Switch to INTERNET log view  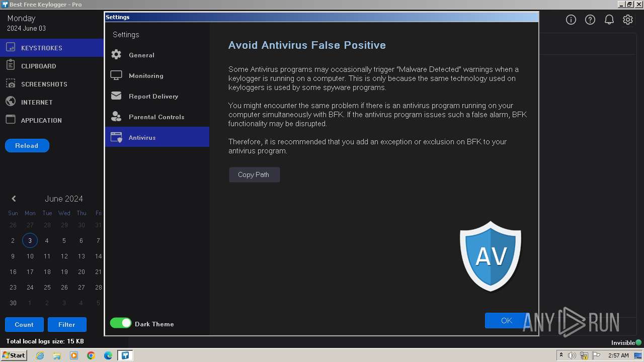pos(52,102)
